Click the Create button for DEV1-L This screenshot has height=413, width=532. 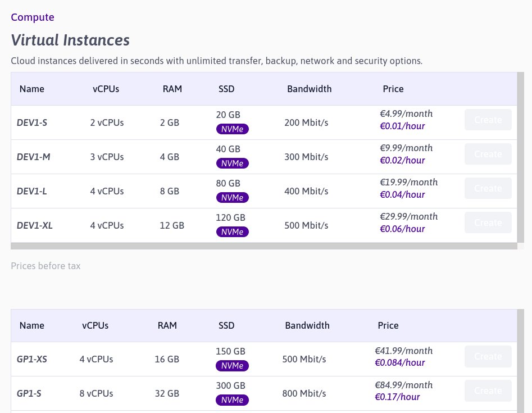[488, 188]
